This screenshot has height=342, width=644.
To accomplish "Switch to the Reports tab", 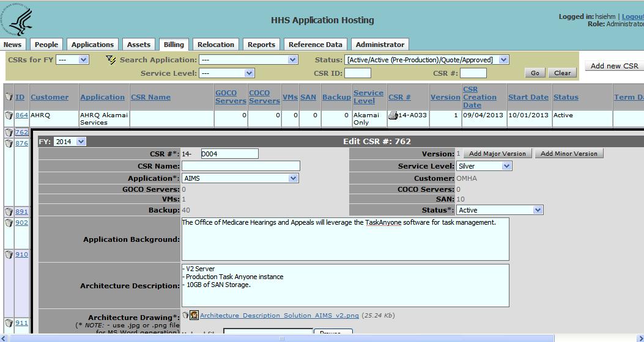I will click(x=261, y=45).
